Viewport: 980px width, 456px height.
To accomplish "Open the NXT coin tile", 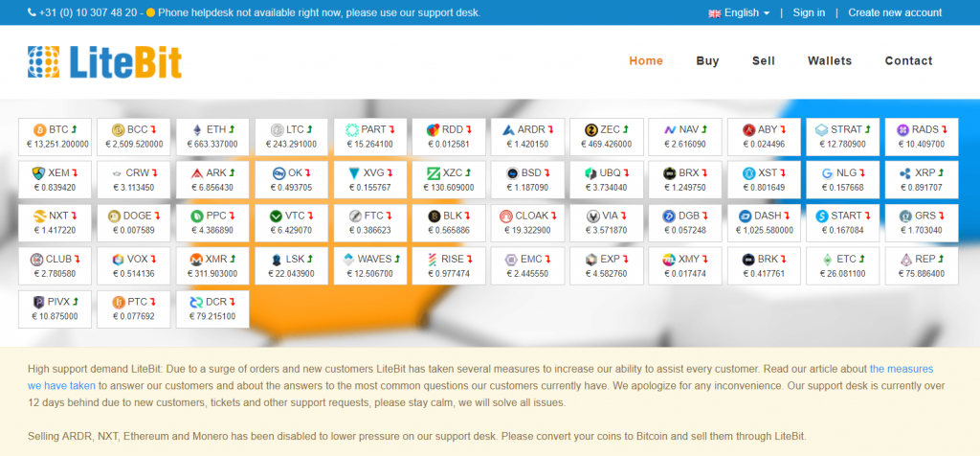I will click(55, 222).
